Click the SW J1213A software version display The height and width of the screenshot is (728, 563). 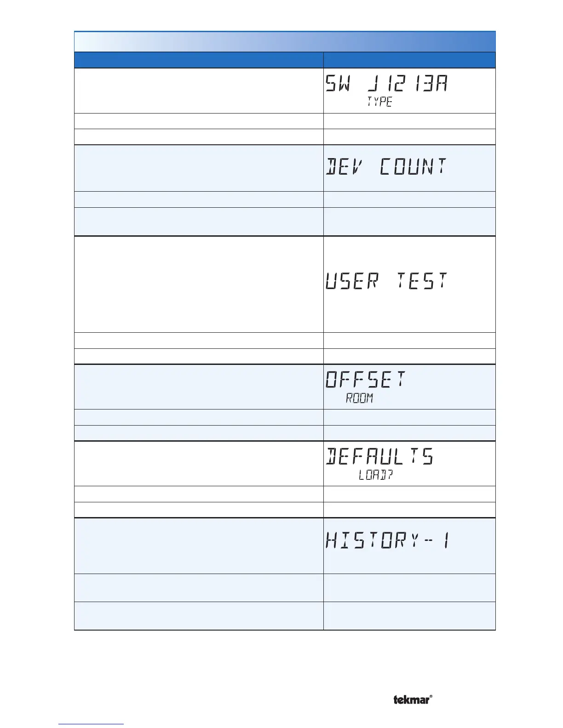[x=386, y=84]
